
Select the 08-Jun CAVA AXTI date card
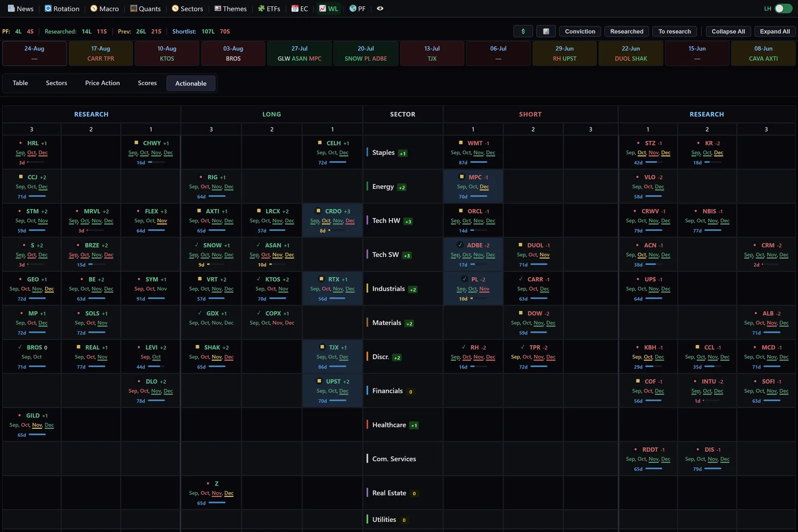pos(763,53)
